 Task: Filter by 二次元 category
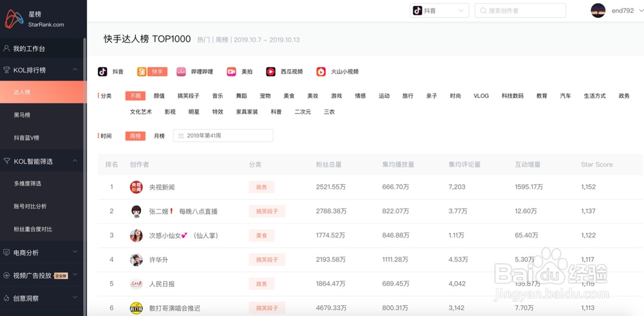[303, 111]
